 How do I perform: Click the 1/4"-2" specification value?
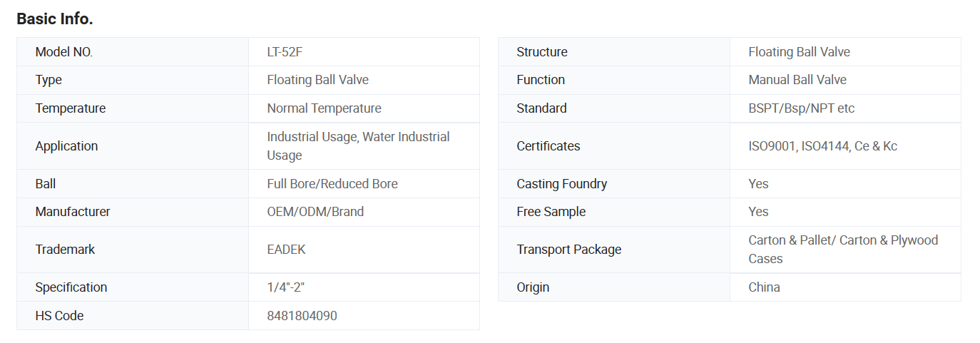pyautogui.click(x=286, y=287)
